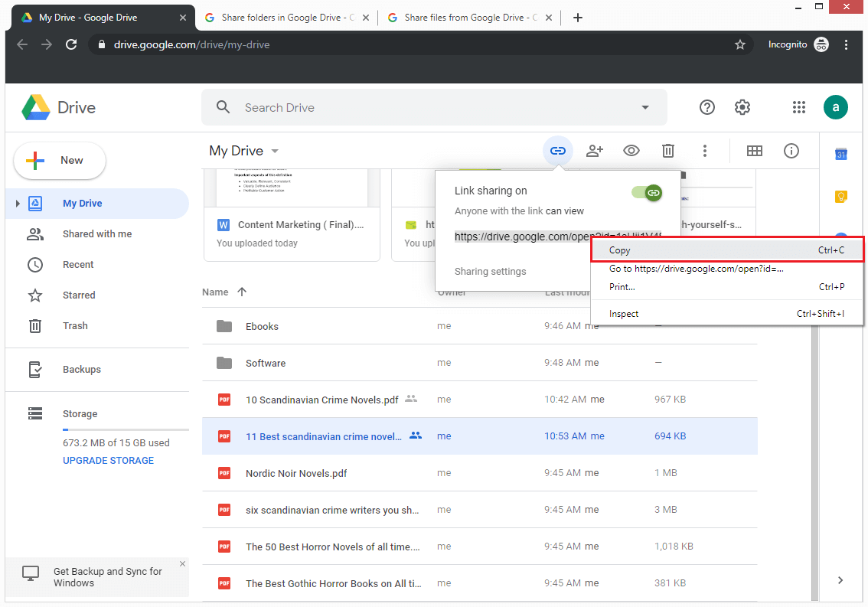Reload the page

pyautogui.click(x=71, y=44)
